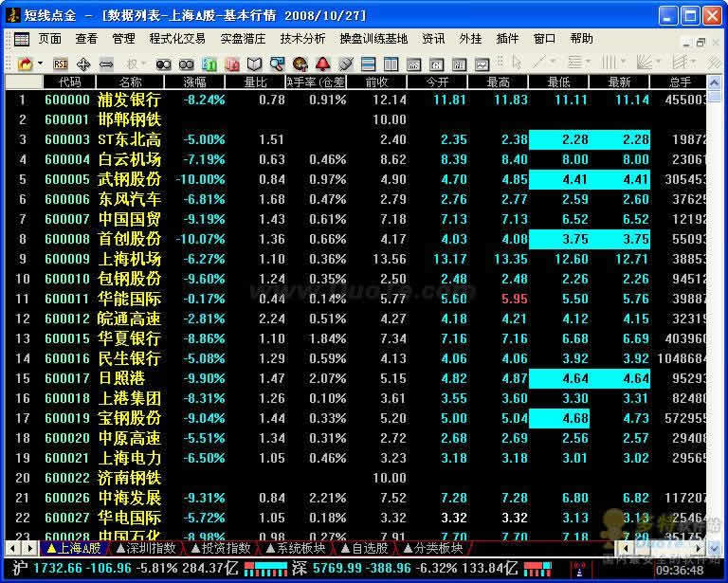
Task: Open the book icon in toolbar
Action: pos(254,64)
